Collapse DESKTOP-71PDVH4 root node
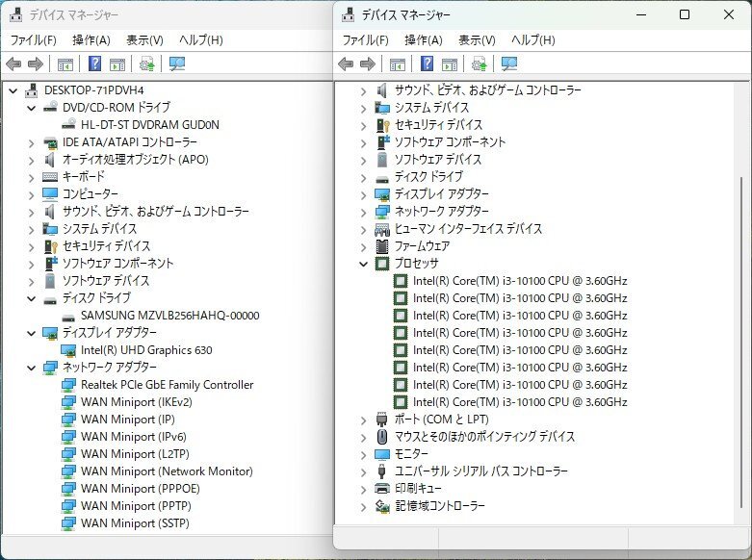The width and height of the screenshot is (752, 560). (13, 90)
